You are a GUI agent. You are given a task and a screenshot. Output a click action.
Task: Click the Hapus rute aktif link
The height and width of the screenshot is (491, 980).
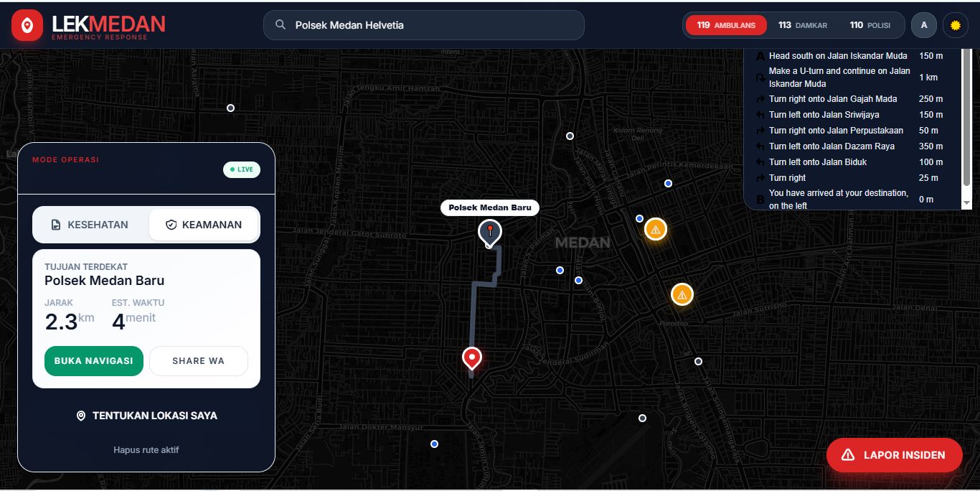pyautogui.click(x=146, y=450)
